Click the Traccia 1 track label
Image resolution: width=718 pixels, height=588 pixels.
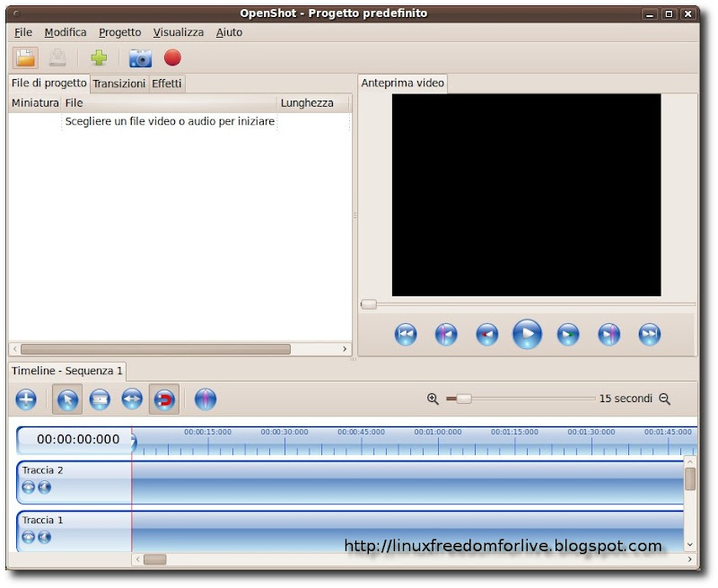click(x=42, y=521)
